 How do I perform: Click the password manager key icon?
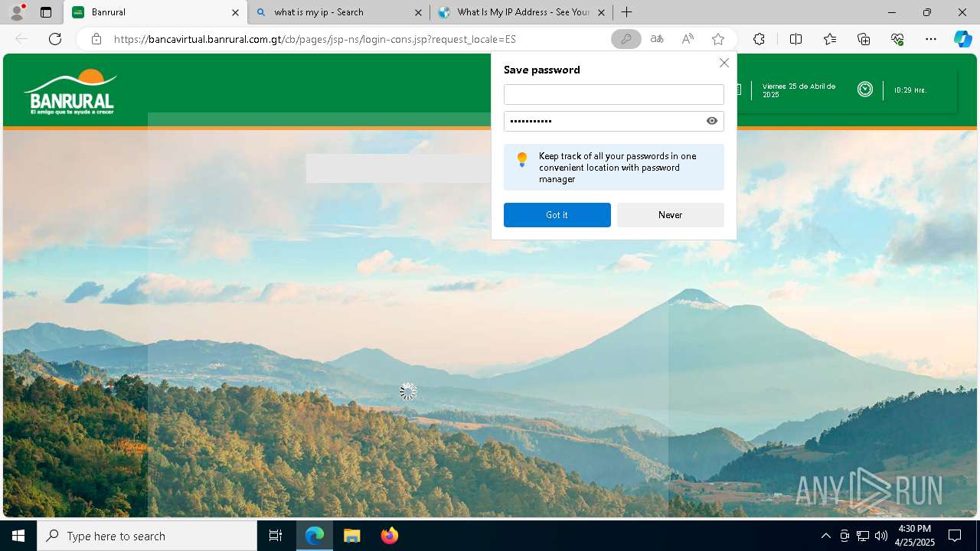626,39
